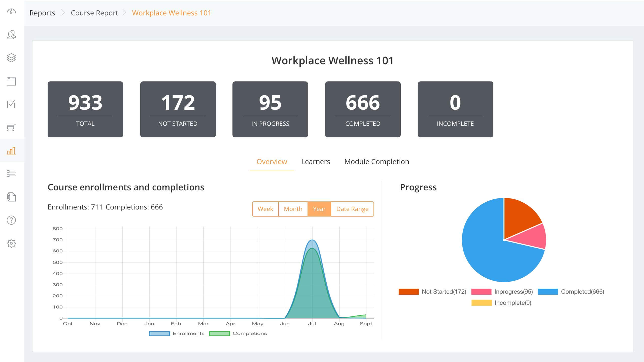Open the checkbox assessments icon in sidebar
644x362 pixels.
[11, 104]
